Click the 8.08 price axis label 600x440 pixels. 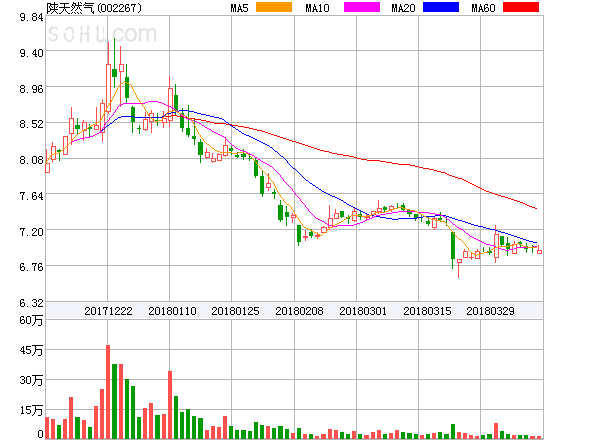[31, 160]
